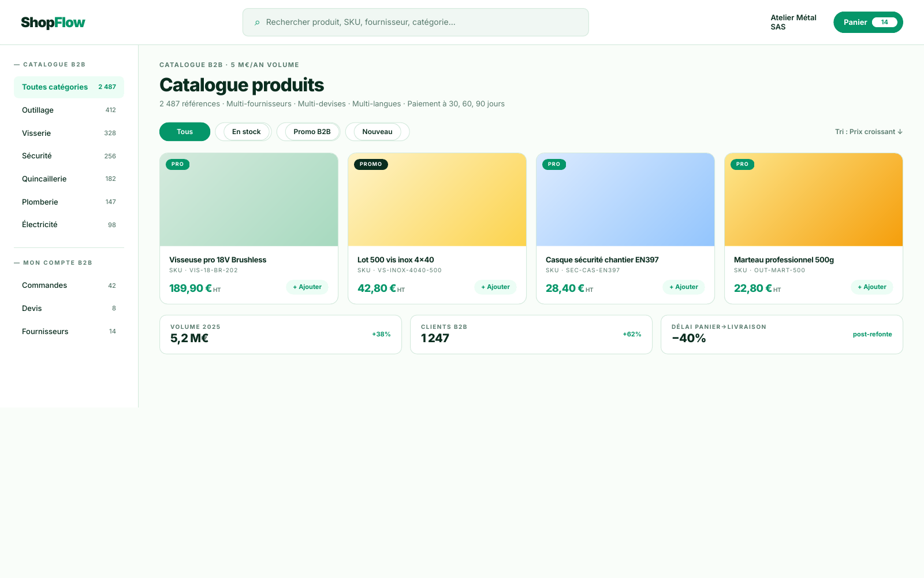Open the Délai panier→livraison stat card

point(782,335)
